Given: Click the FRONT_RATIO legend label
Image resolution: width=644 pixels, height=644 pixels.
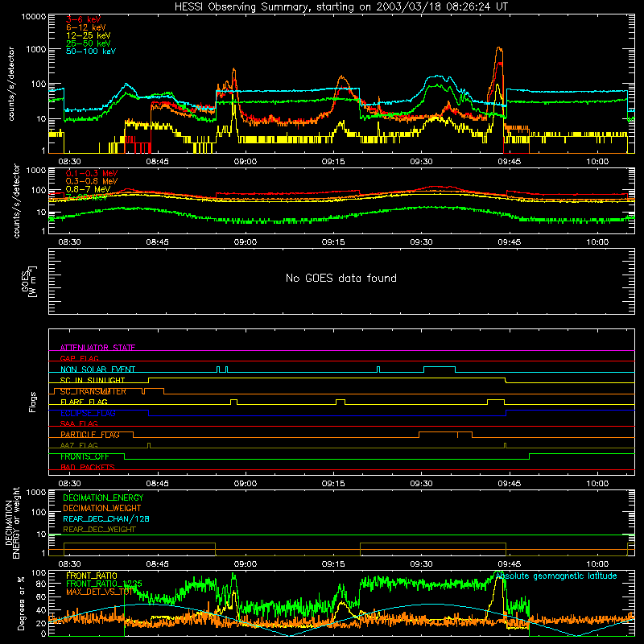Looking at the screenshot, I should click(92, 576).
